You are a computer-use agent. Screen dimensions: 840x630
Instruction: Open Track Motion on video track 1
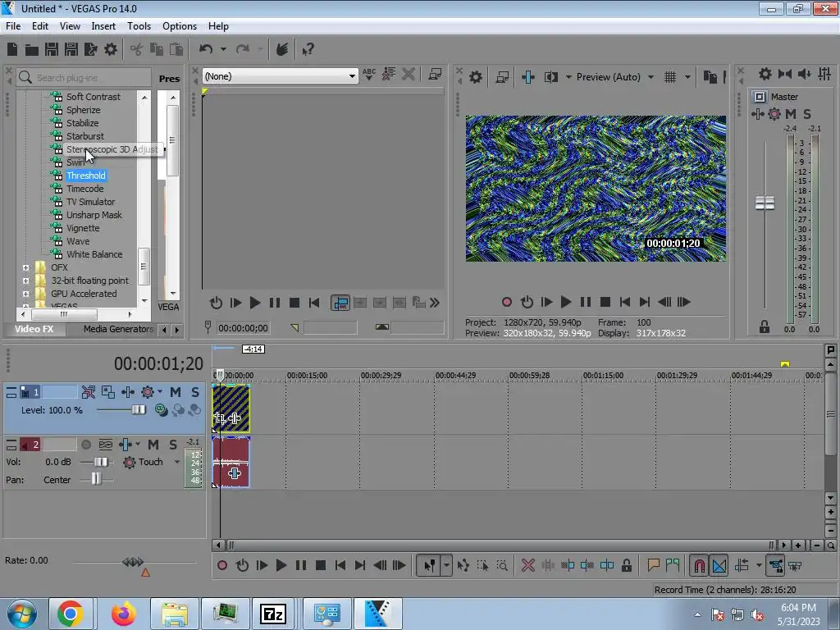click(x=107, y=392)
